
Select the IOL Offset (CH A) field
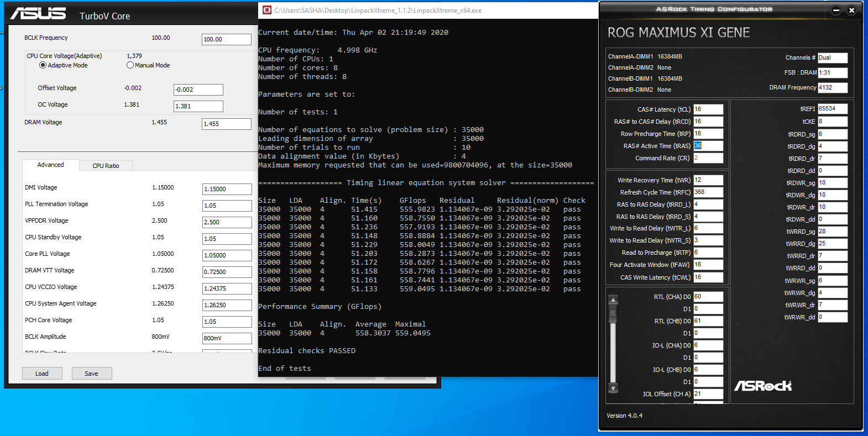tap(708, 394)
